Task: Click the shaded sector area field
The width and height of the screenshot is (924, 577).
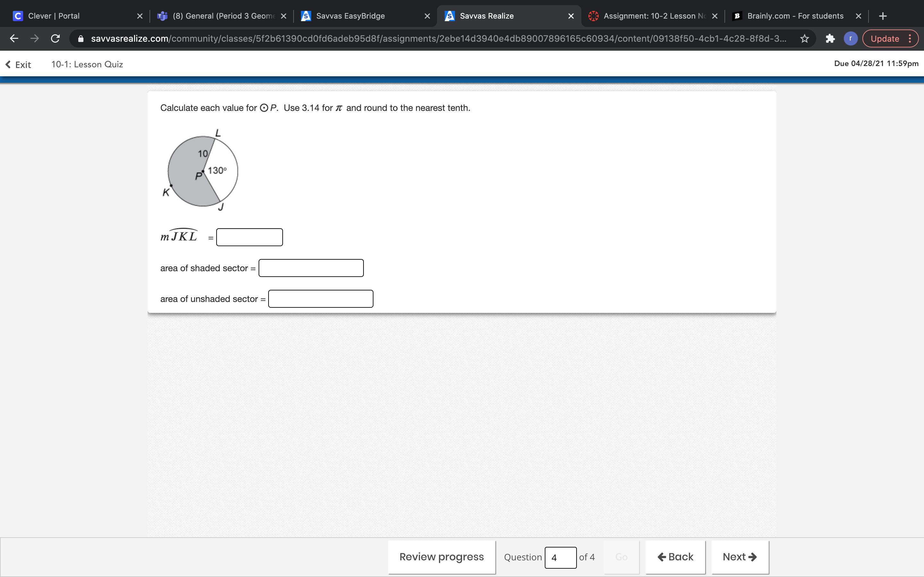Action: pos(311,268)
